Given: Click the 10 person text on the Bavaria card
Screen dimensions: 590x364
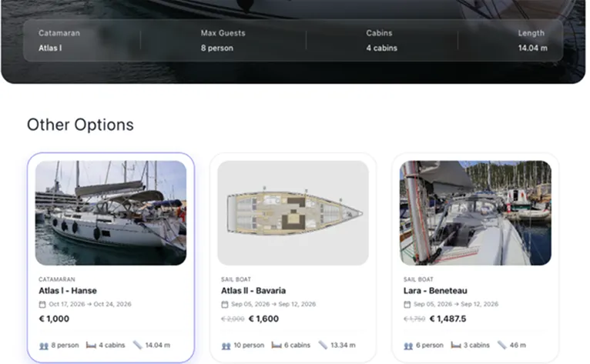Looking at the screenshot, I should click(x=249, y=346).
